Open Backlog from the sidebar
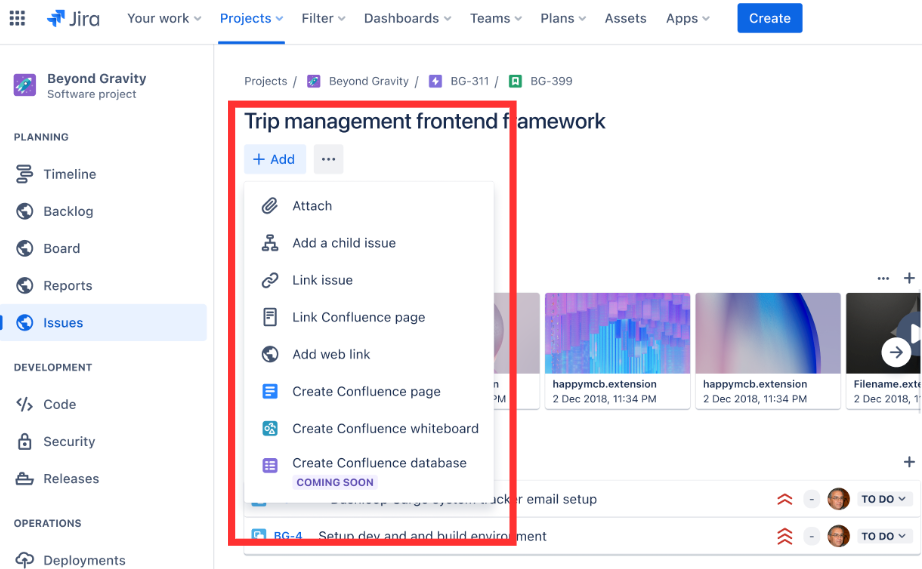The height and width of the screenshot is (569, 922). click(x=68, y=211)
